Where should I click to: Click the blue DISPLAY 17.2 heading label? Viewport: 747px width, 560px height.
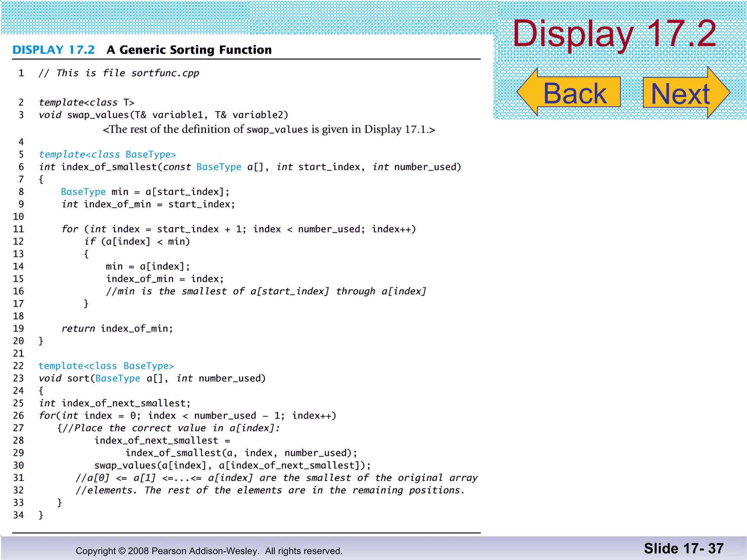[x=54, y=50]
